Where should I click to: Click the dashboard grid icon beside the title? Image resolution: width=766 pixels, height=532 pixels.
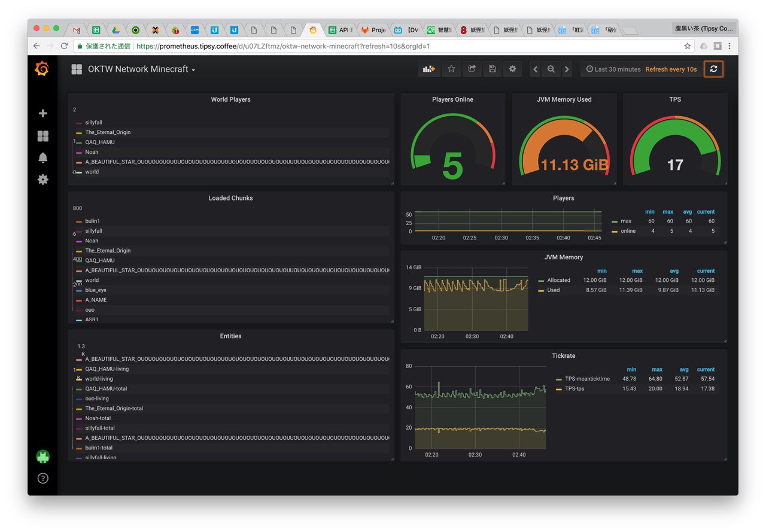tap(77, 69)
